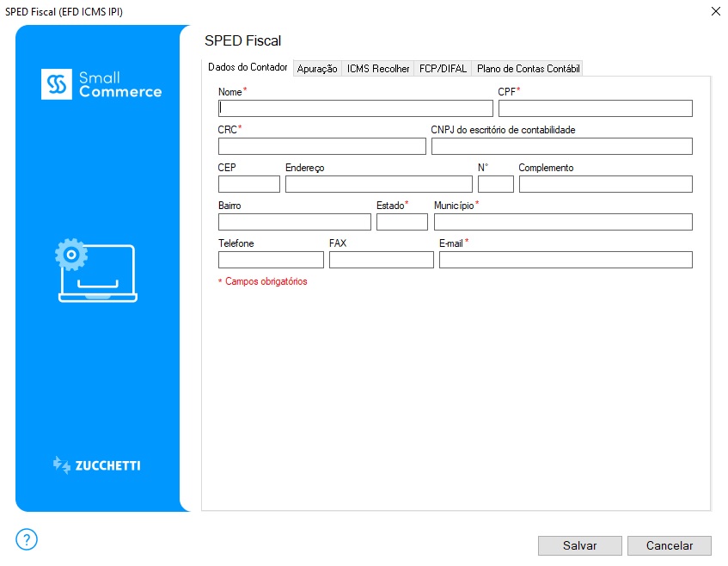
Task: Select the Dados do Contador tab
Action: click(248, 68)
